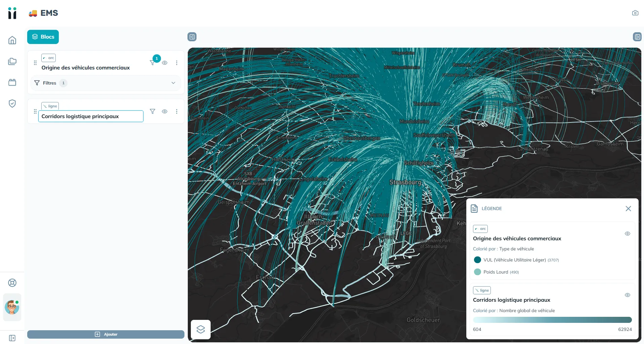The width and height of the screenshot is (644, 344).
Task: Open more options for Origine des véhicules commerciaux
Action: [x=177, y=63]
